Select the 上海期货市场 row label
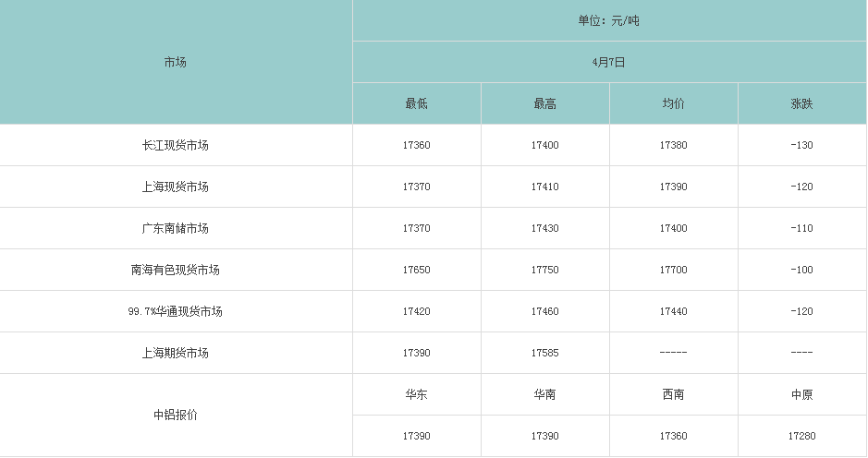This screenshot has width=868, height=458. coord(176,353)
